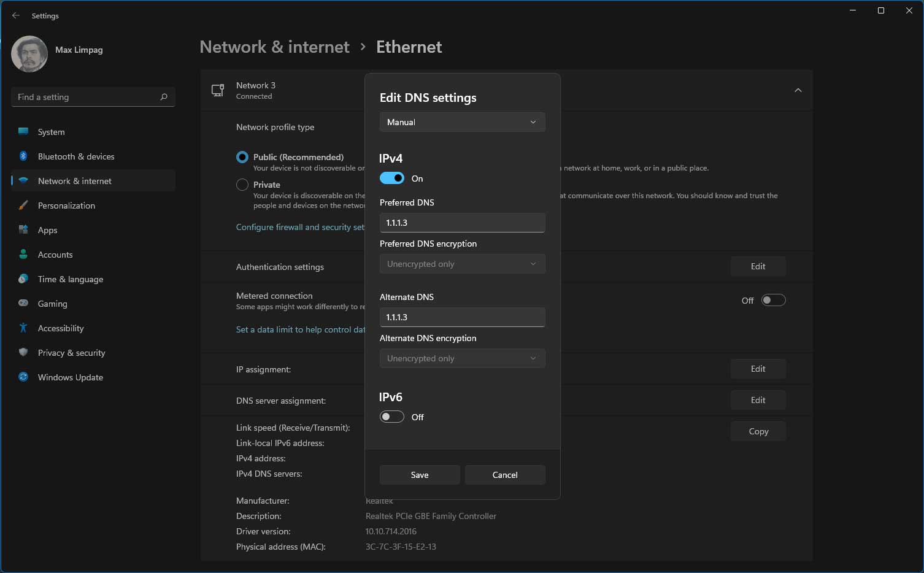Go to Bluetooth & devices
This screenshot has height=573, width=924.
[93, 156]
